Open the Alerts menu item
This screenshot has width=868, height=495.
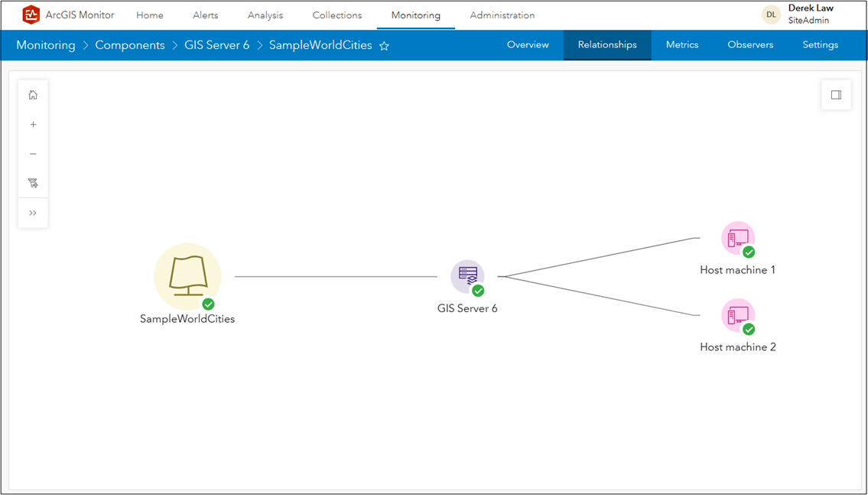206,15
